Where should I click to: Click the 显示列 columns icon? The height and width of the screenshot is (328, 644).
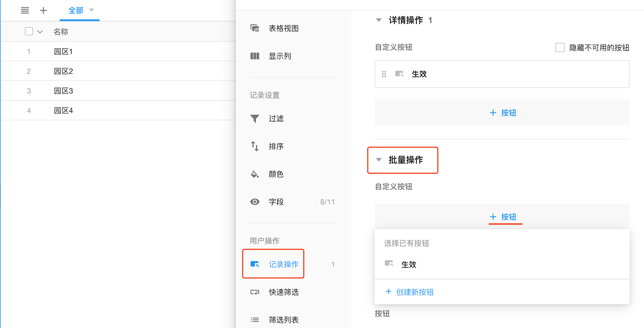click(255, 56)
